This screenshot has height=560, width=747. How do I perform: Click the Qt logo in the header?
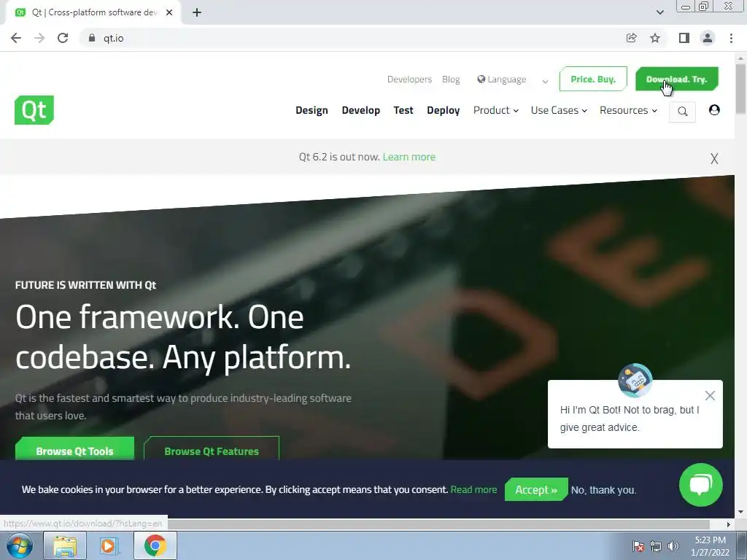pos(34,110)
